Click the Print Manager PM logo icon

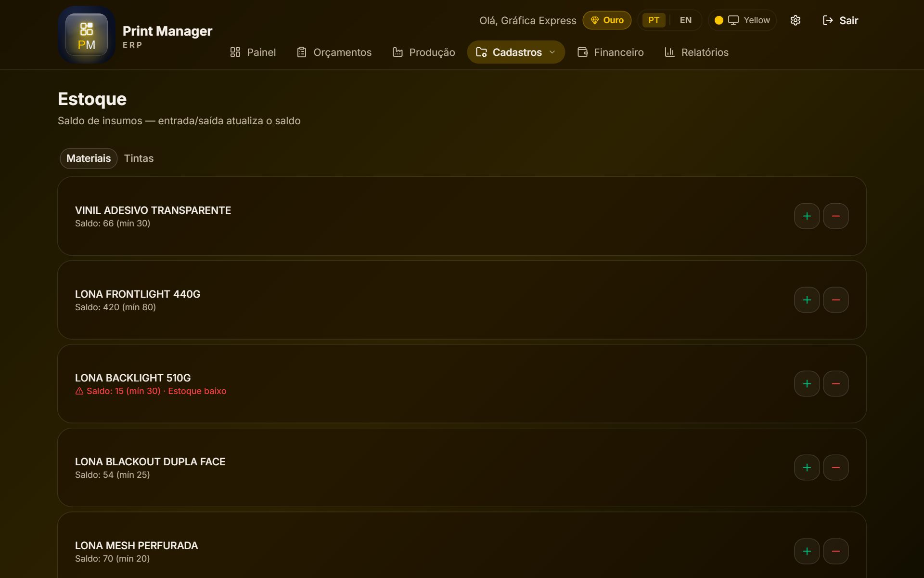87,35
